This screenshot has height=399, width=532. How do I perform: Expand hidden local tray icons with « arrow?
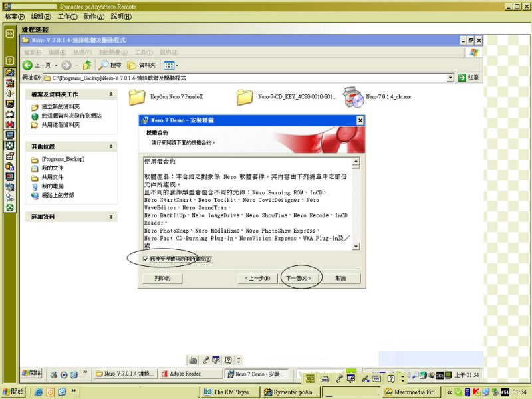(450, 392)
